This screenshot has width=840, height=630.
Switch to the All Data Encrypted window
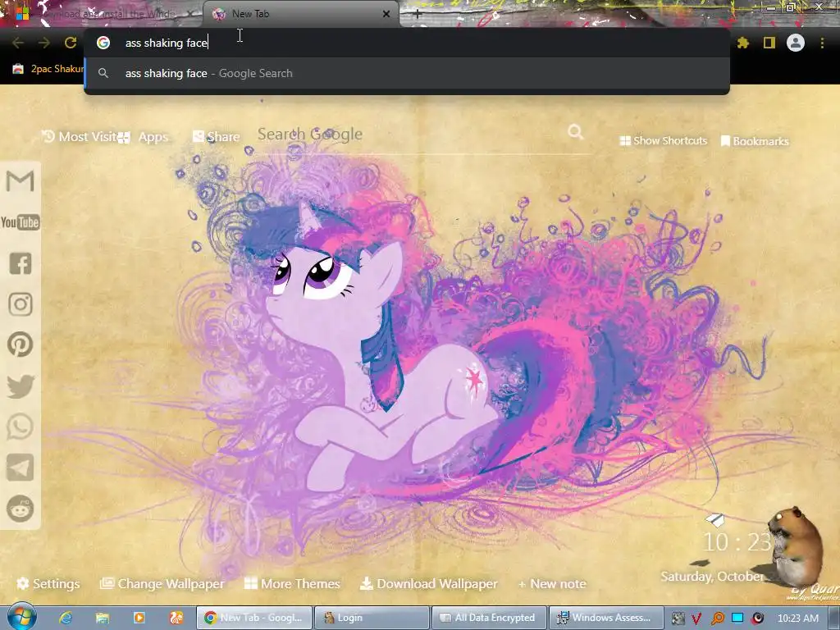pyautogui.click(x=489, y=618)
